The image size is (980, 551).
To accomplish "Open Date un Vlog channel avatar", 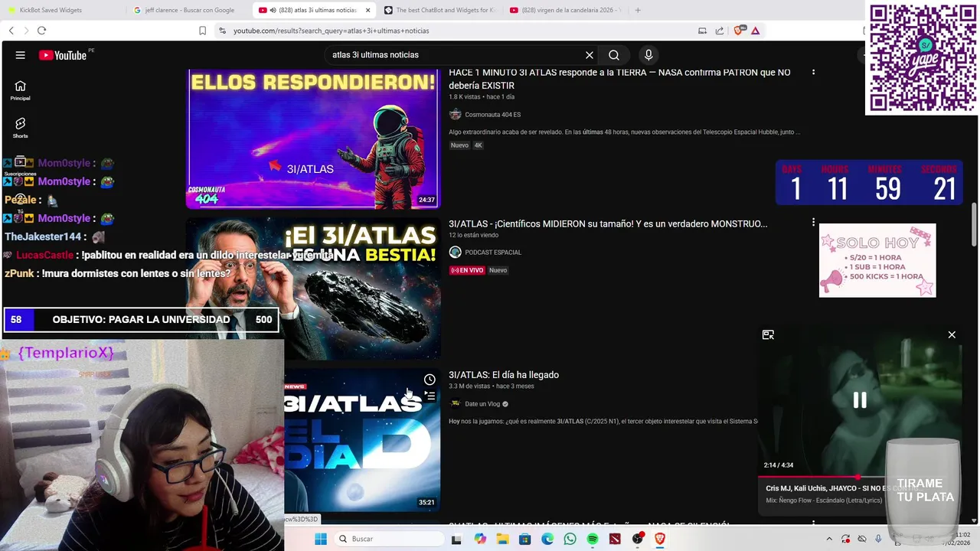I will (455, 403).
